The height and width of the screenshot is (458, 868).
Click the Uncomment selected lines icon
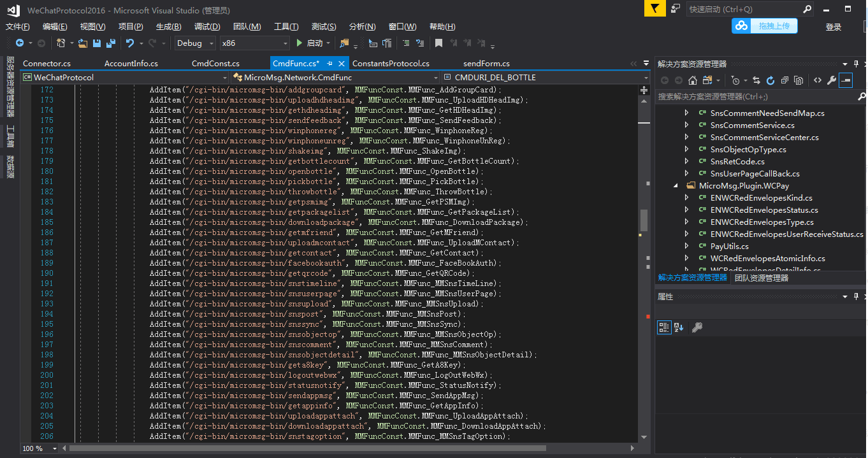click(x=420, y=43)
